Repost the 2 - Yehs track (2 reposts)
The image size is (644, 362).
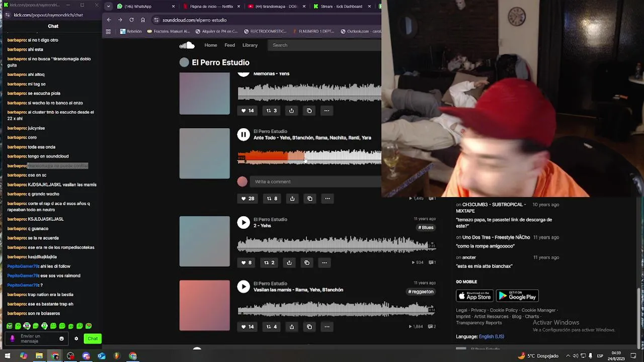coord(269,262)
